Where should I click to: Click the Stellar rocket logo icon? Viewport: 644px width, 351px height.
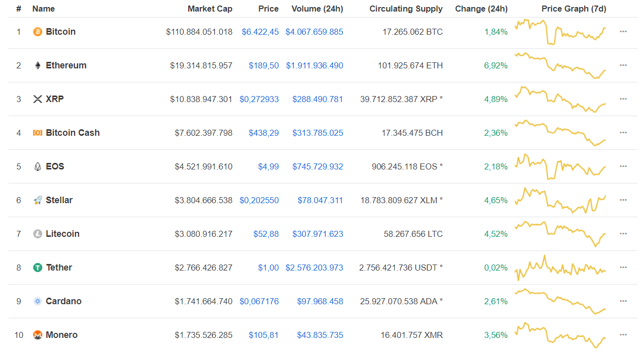37,200
